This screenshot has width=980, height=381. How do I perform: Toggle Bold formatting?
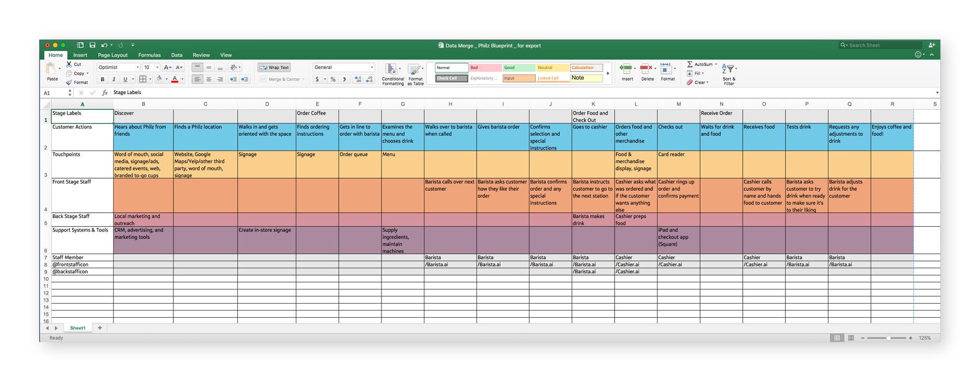point(102,79)
